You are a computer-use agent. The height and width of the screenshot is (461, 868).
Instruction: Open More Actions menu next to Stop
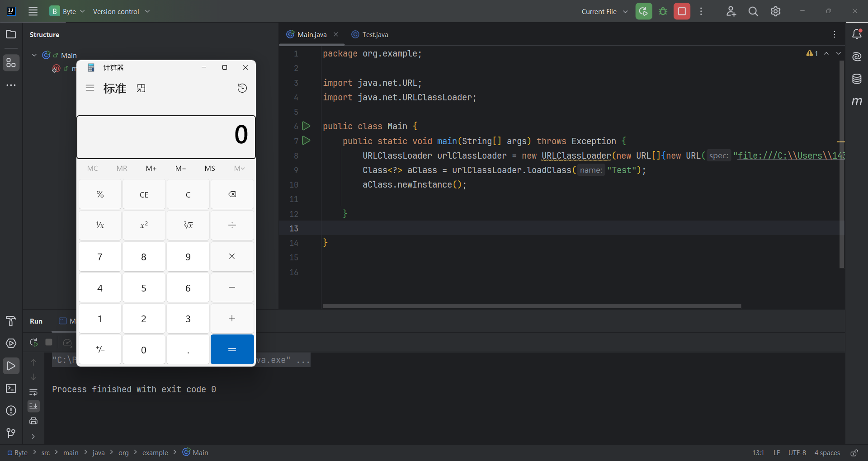click(701, 11)
